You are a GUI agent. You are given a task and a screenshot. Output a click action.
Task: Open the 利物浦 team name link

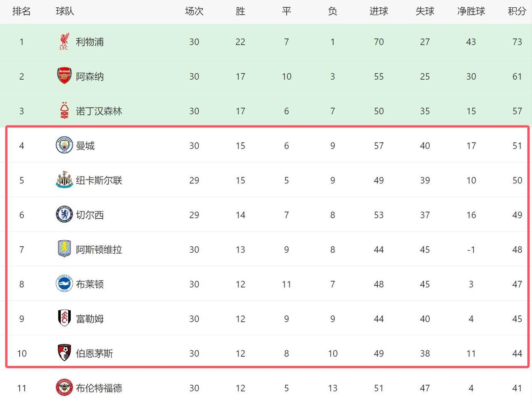point(90,42)
